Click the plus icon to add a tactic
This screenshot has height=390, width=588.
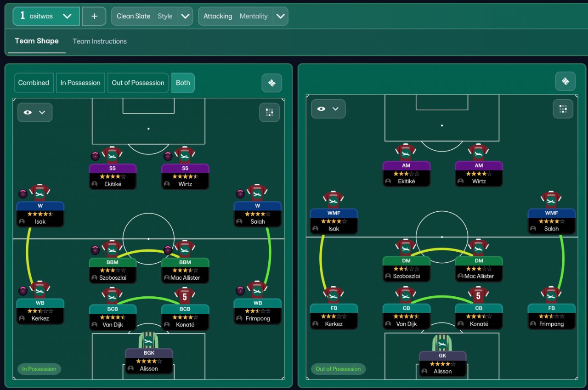94,16
